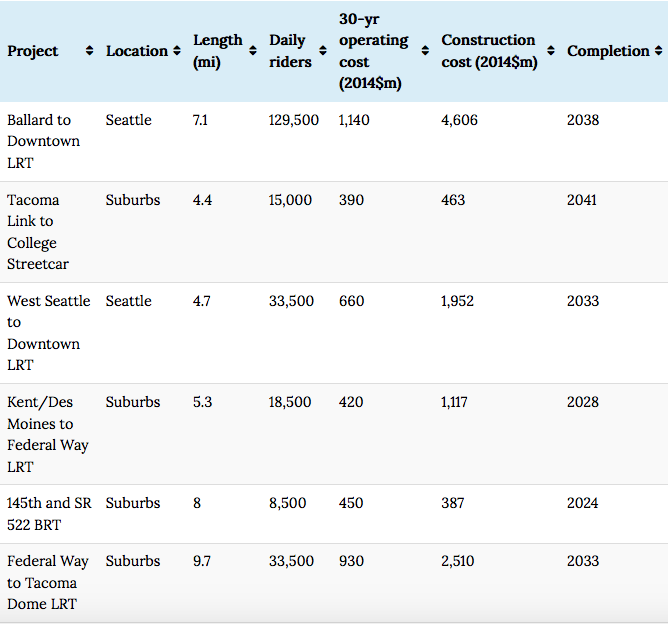Click the Location column header label
This screenshot has width=668, height=624.
pos(137,51)
